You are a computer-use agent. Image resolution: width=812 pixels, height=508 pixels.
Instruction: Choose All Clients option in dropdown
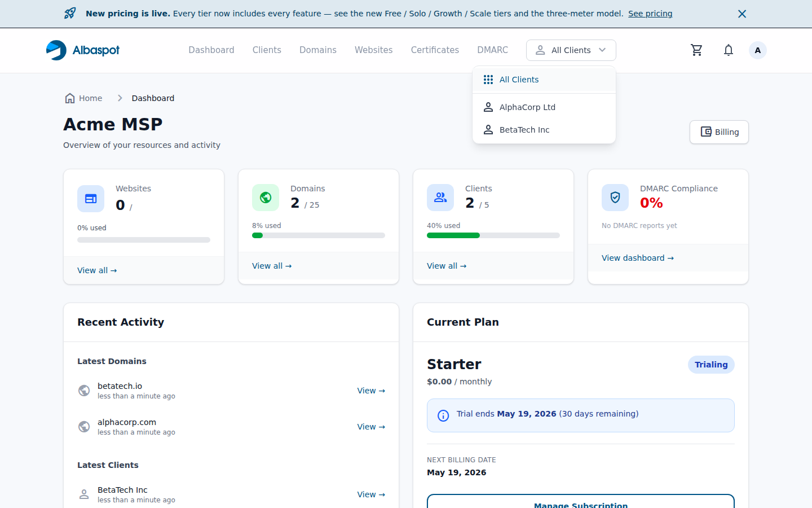[544, 80]
